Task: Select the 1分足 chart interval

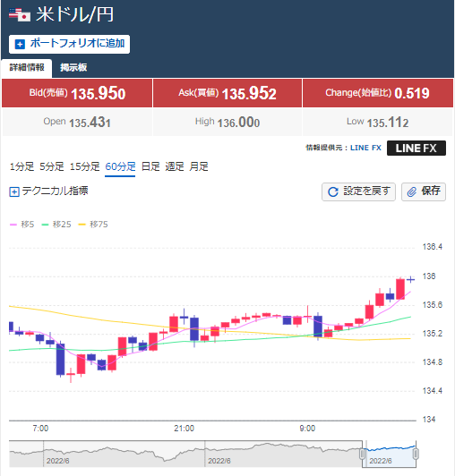Action: [x=21, y=166]
